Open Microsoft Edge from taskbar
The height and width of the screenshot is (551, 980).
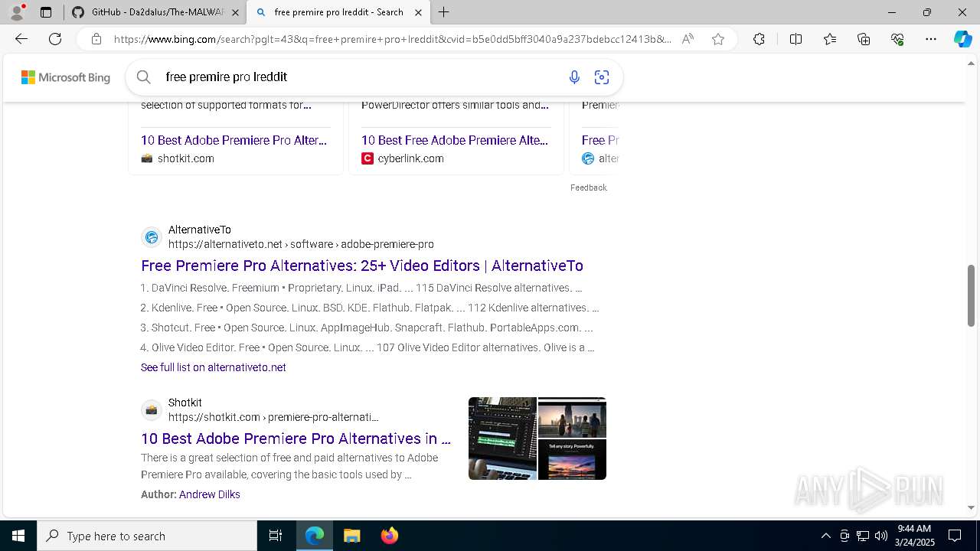coord(315,536)
